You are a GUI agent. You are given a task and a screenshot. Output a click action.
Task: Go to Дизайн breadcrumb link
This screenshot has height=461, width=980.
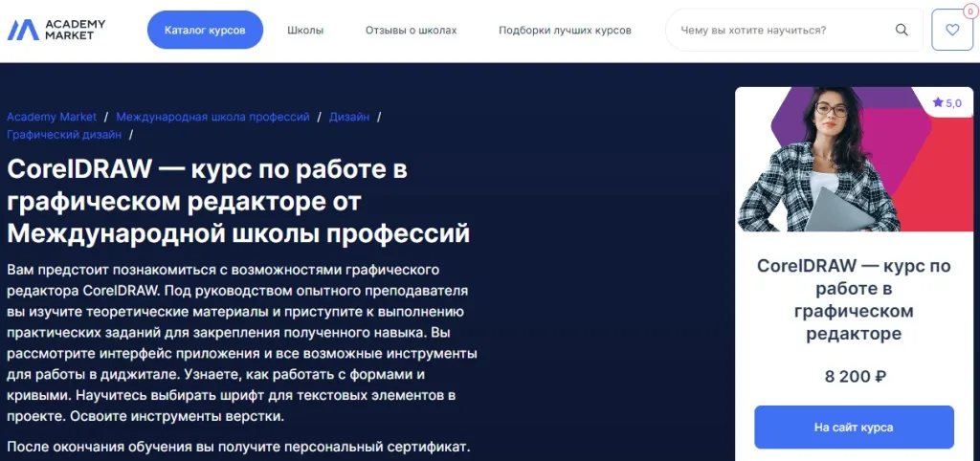pyautogui.click(x=348, y=117)
